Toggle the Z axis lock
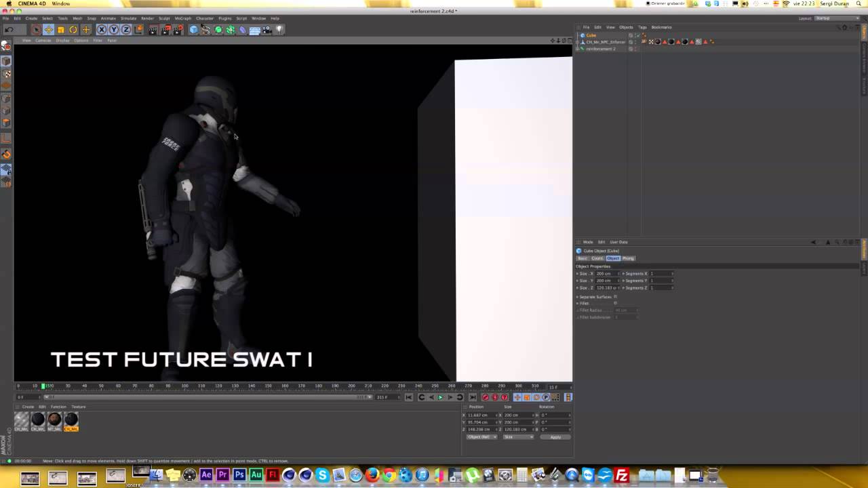 [126, 30]
